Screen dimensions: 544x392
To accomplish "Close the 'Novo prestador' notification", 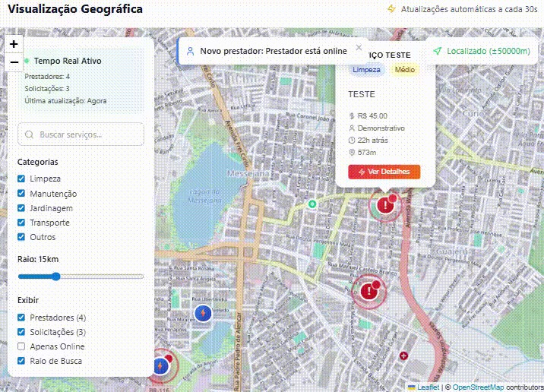I will [359, 47].
